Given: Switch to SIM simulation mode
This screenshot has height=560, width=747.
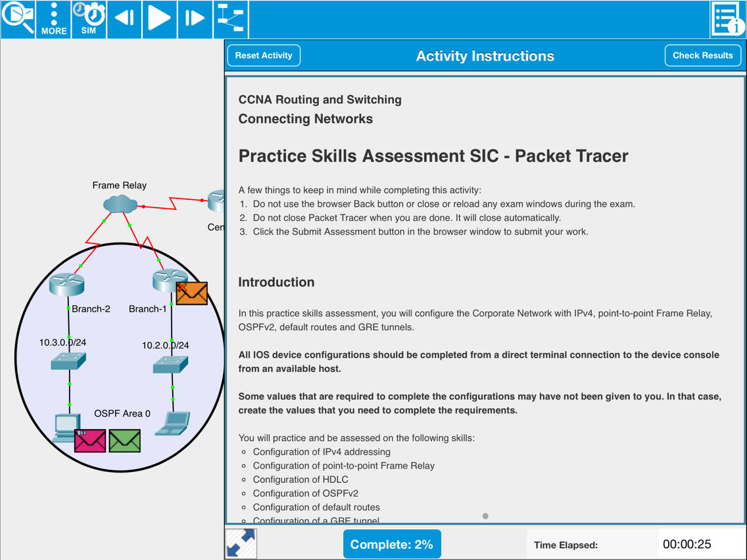Looking at the screenshot, I should [89, 18].
